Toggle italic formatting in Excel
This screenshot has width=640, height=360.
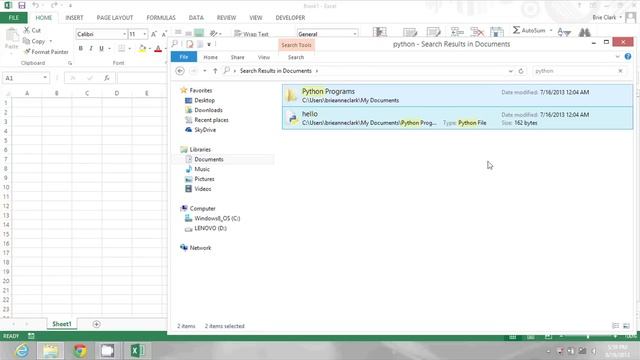click(x=91, y=49)
